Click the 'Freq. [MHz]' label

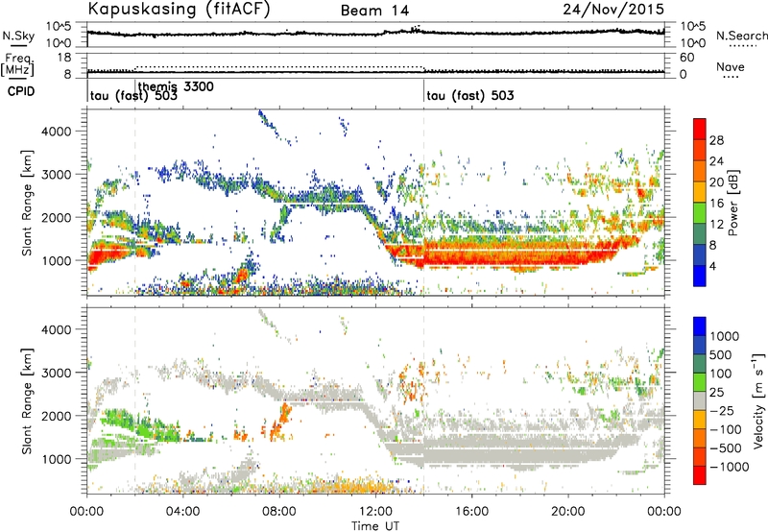coord(17,64)
